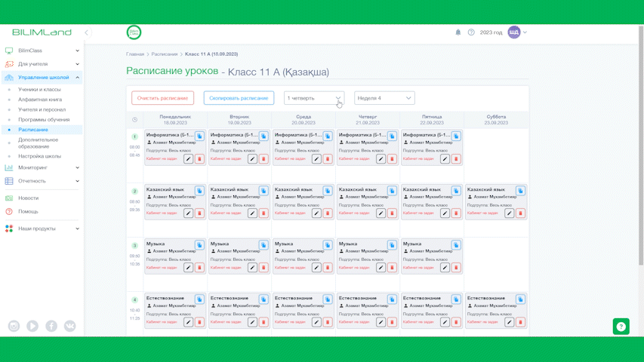644x362 pixels.
Task: Expand the Для учителя section
Action: pyautogui.click(x=42, y=64)
